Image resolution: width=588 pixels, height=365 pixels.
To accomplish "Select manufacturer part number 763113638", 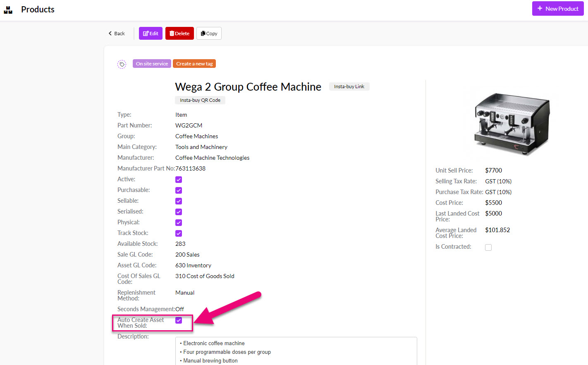I will click(x=191, y=168).
